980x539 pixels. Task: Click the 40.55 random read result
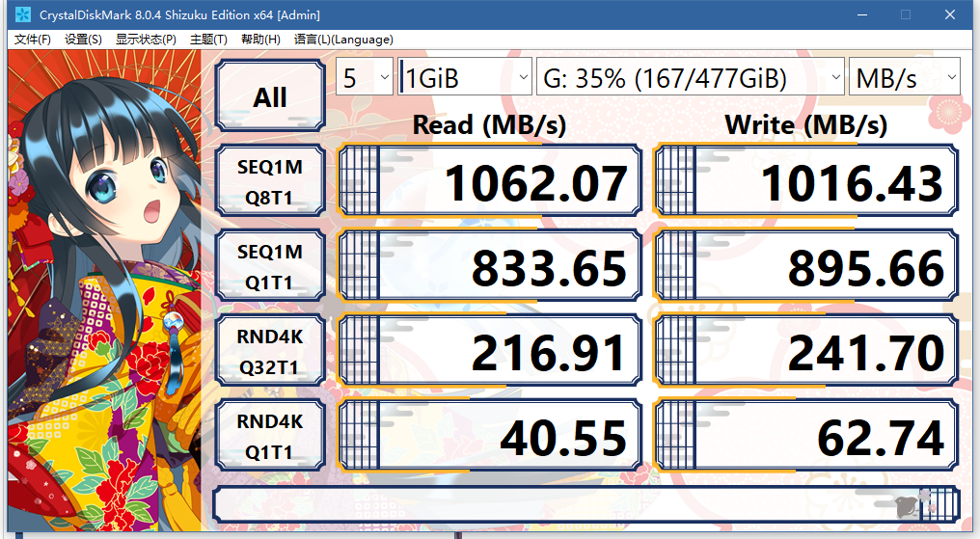tap(489, 436)
